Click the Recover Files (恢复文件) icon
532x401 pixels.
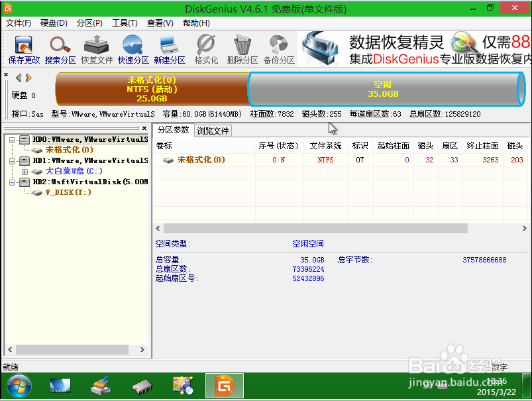click(x=97, y=50)
